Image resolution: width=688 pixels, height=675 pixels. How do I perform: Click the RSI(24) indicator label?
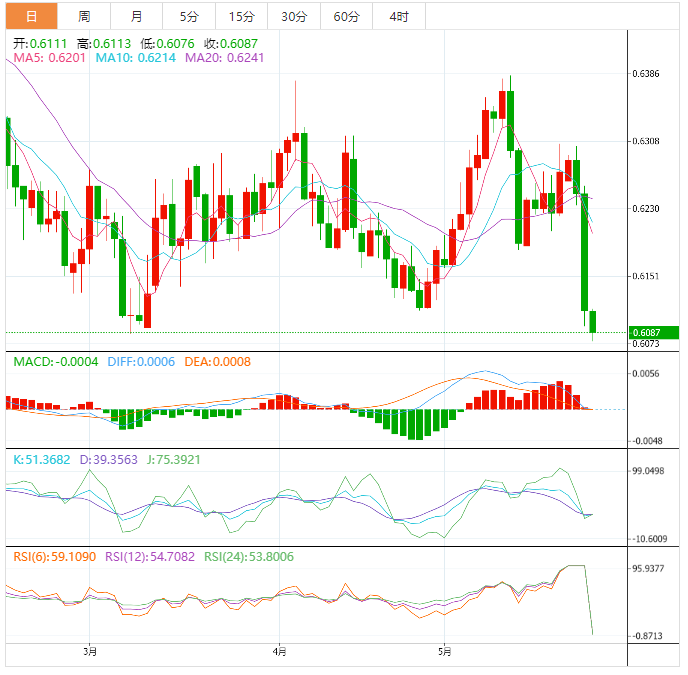pos(248,557)
